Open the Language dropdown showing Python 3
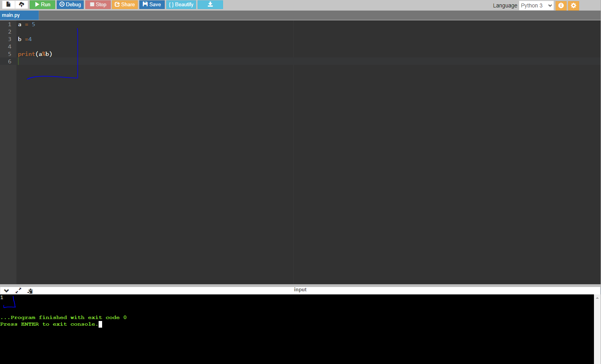The width and height of the screenshot is (601, 364). 536,5
